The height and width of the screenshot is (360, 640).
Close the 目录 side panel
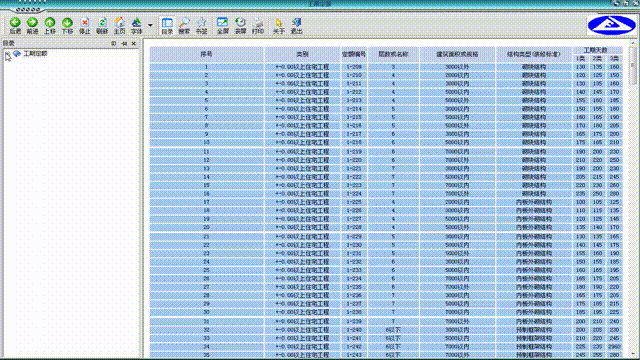point(134,43)
